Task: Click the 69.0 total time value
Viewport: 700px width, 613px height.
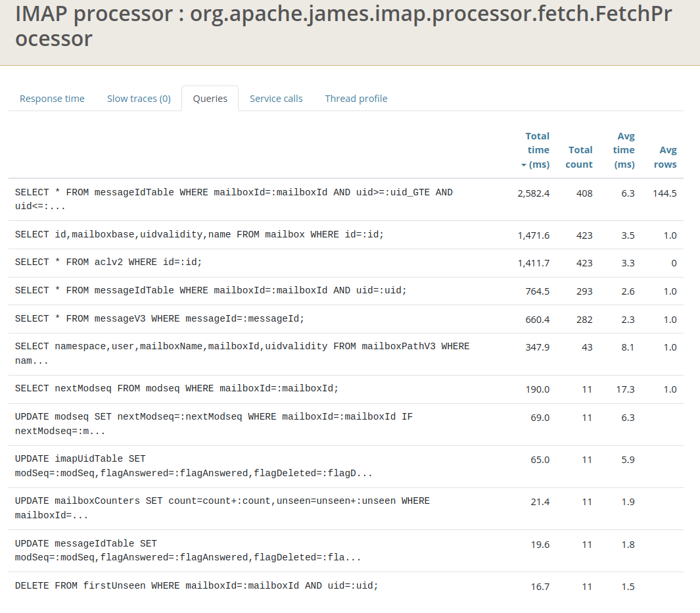Action: (540, 417)
